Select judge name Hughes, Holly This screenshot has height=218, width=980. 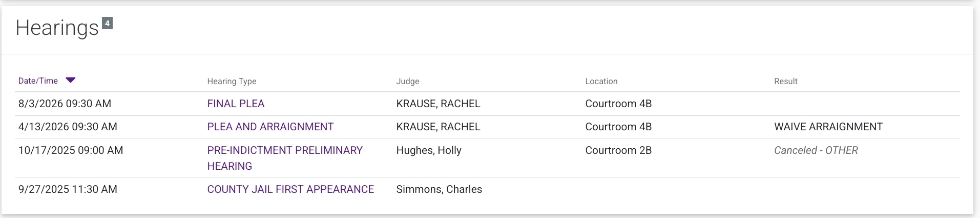tap(428, 150)
